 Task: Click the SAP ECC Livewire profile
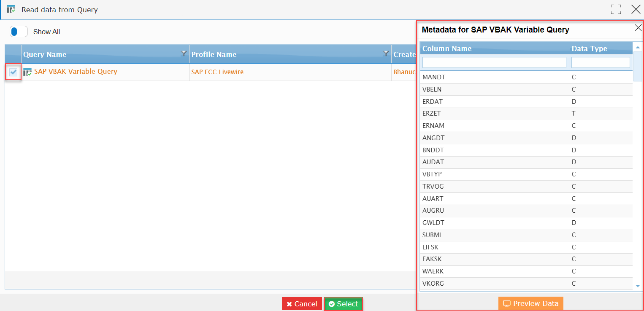pyautogui.click(x=217, y=72)
